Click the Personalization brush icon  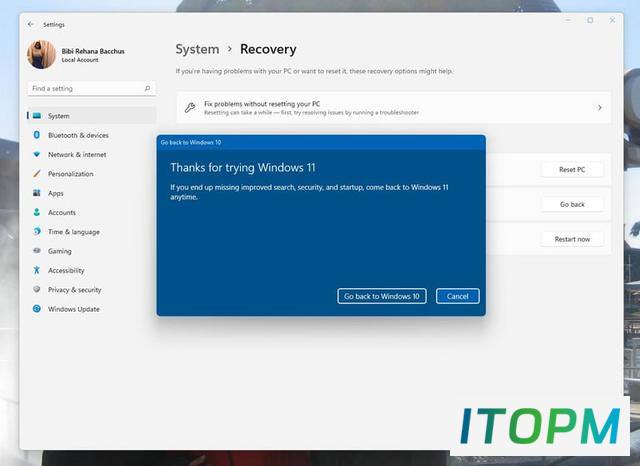pyautogui.click(x=37, y=173)
